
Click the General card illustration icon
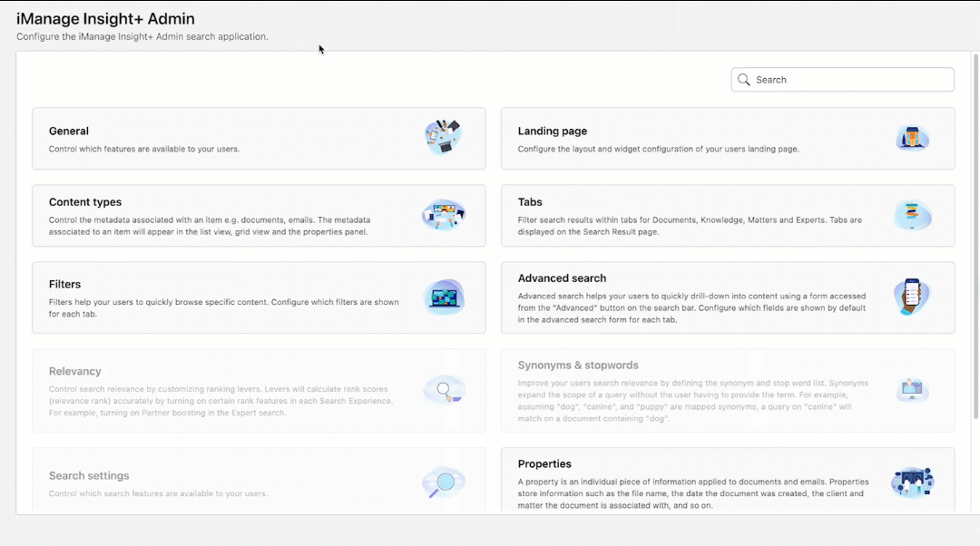tap(443, 137)
